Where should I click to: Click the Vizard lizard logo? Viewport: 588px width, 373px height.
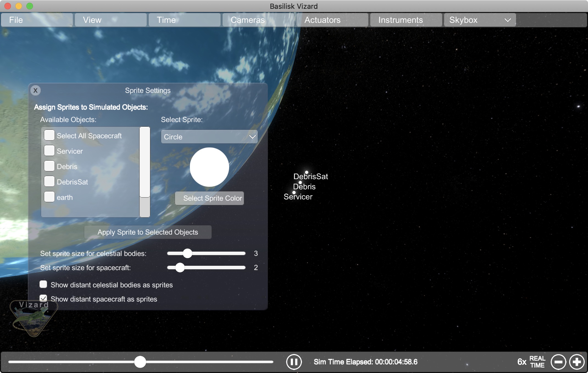pyautogui.click(x=34, y=319)
